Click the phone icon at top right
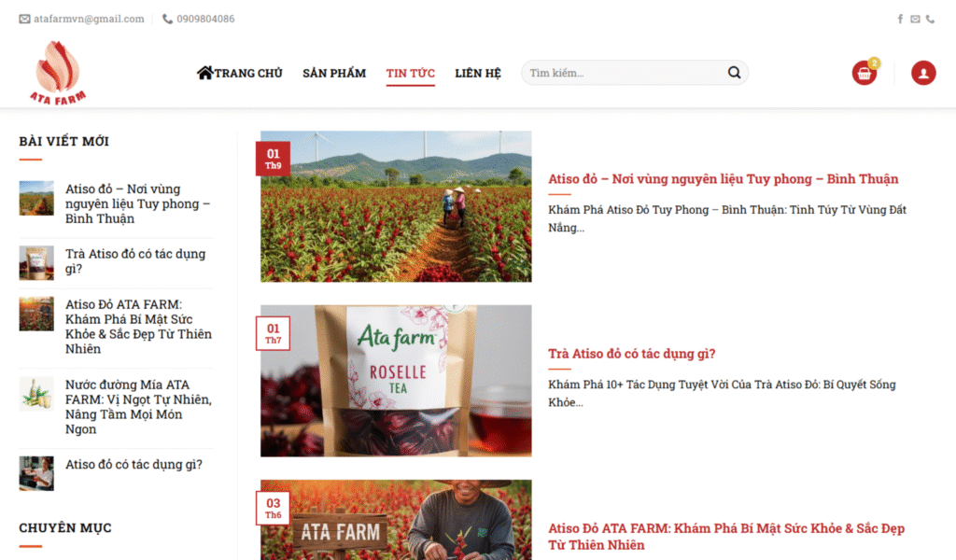Image resolution: width=956 pixels, height=560 pixels. tap(930, 19)
